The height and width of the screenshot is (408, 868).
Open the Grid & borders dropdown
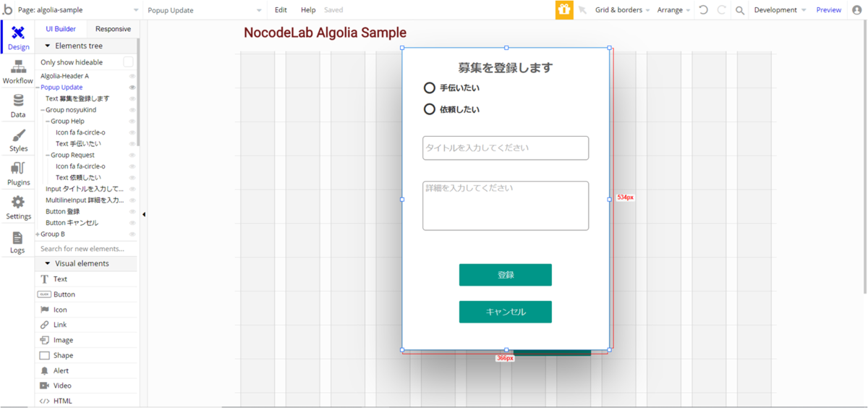623,10
